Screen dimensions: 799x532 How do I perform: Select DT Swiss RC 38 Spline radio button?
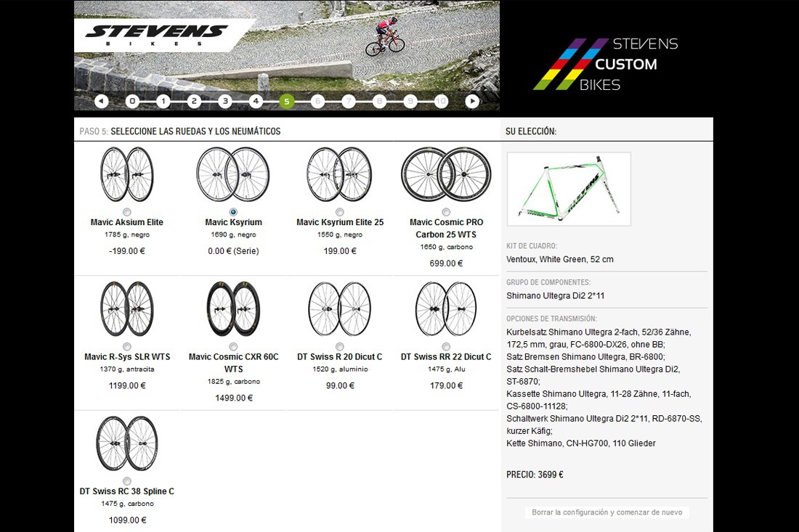tap(127, 481)
